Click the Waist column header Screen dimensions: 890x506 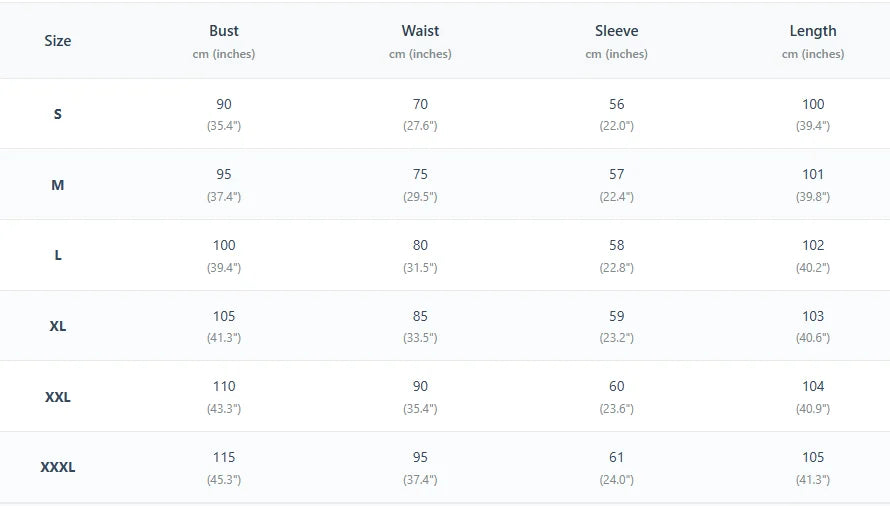(420, 31)
